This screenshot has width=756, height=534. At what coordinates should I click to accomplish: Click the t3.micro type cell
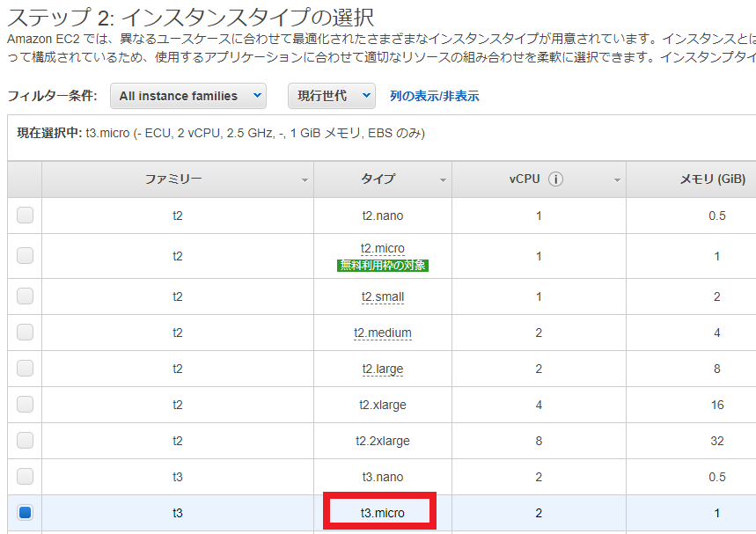point(383,513)
